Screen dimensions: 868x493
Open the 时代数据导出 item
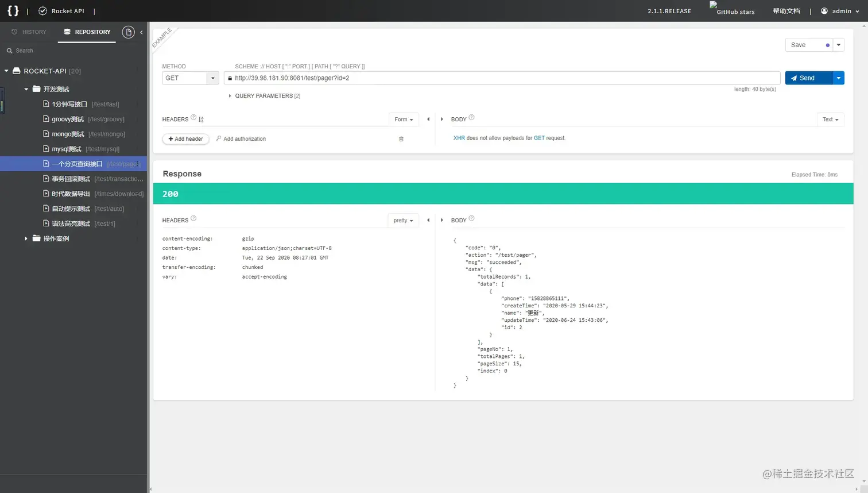click(x=93, y=194)
